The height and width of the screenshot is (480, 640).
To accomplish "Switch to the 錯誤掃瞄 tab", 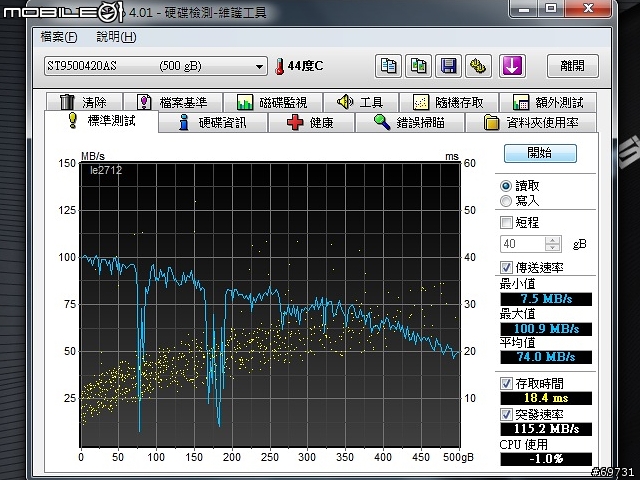I will (409, 122).
